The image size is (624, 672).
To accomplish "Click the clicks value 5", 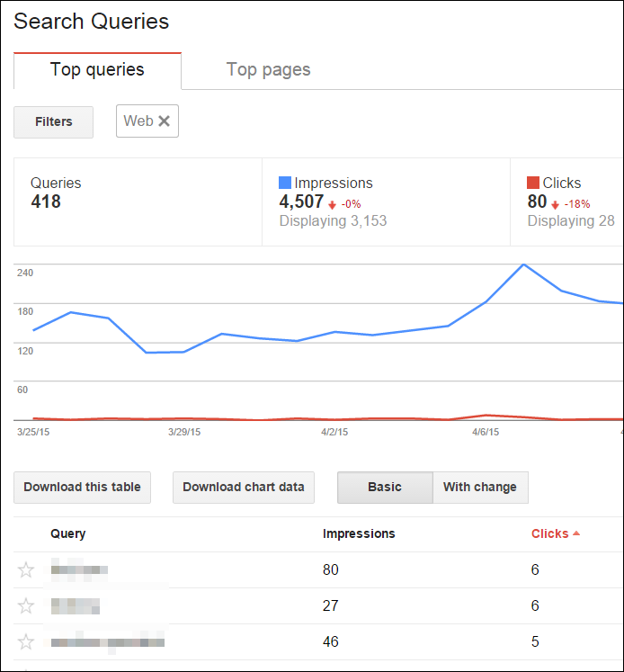I will point(535,641).
